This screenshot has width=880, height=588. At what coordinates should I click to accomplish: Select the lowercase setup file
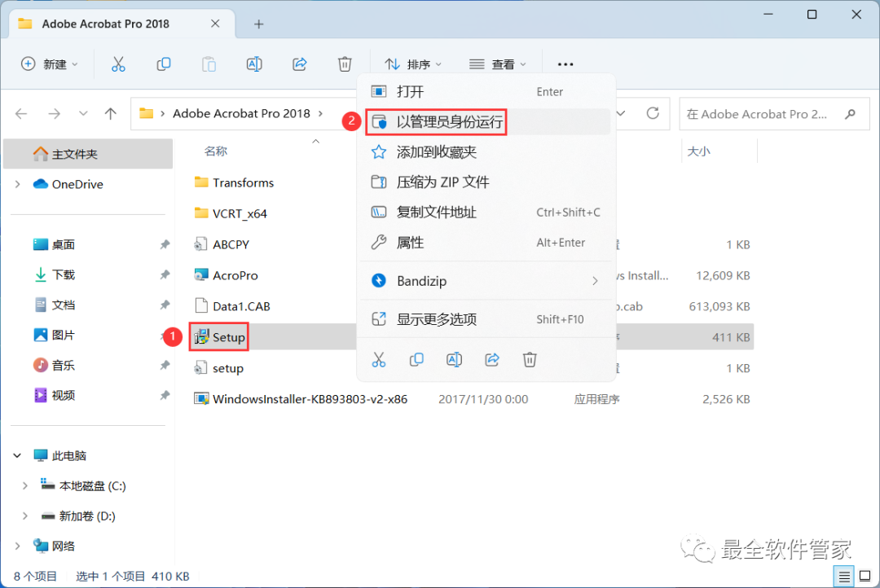pyautogui.click(x=219, y=368)
